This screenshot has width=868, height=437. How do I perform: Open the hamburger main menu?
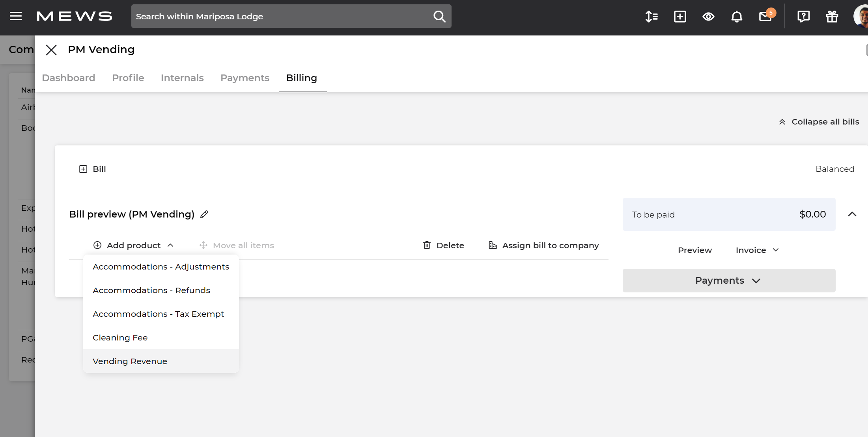(16, 16)
